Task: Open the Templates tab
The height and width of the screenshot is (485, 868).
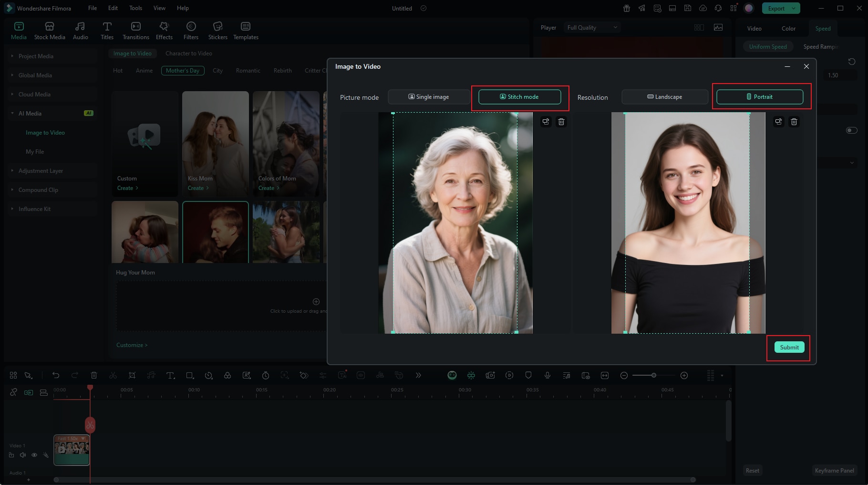Action: pyautogui.click(x=246, y=31)
